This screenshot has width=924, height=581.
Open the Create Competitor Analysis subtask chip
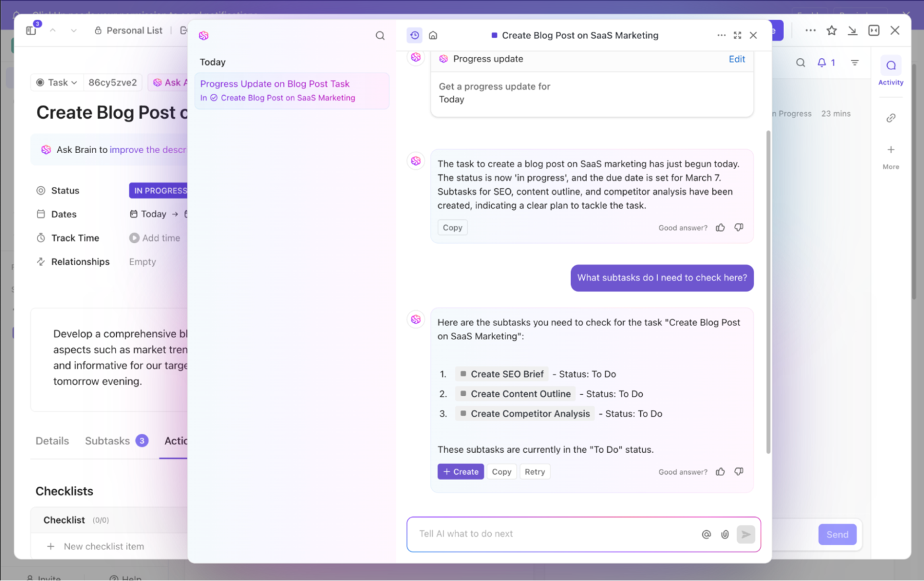point(525,414)
